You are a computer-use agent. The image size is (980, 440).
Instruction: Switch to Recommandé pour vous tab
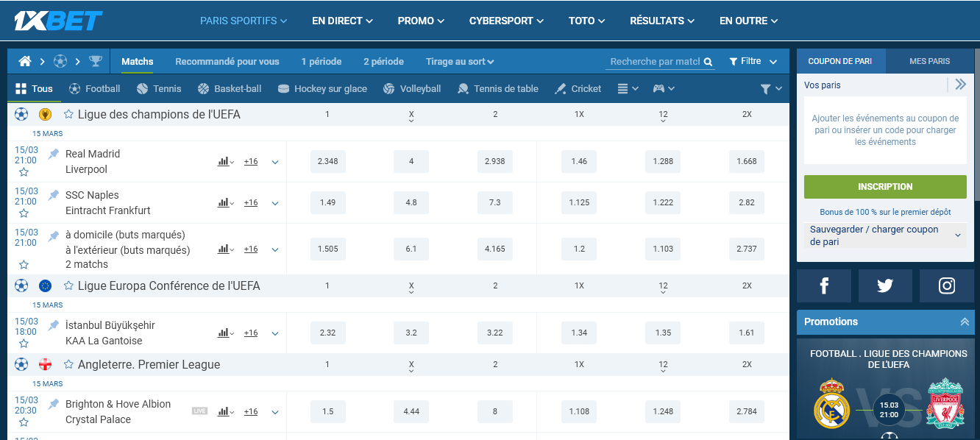227,62
